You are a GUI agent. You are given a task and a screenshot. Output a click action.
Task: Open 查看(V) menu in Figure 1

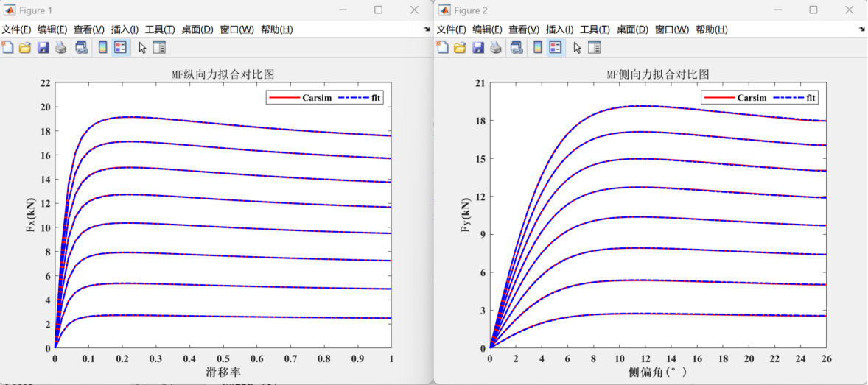click(x=89, y=29)
